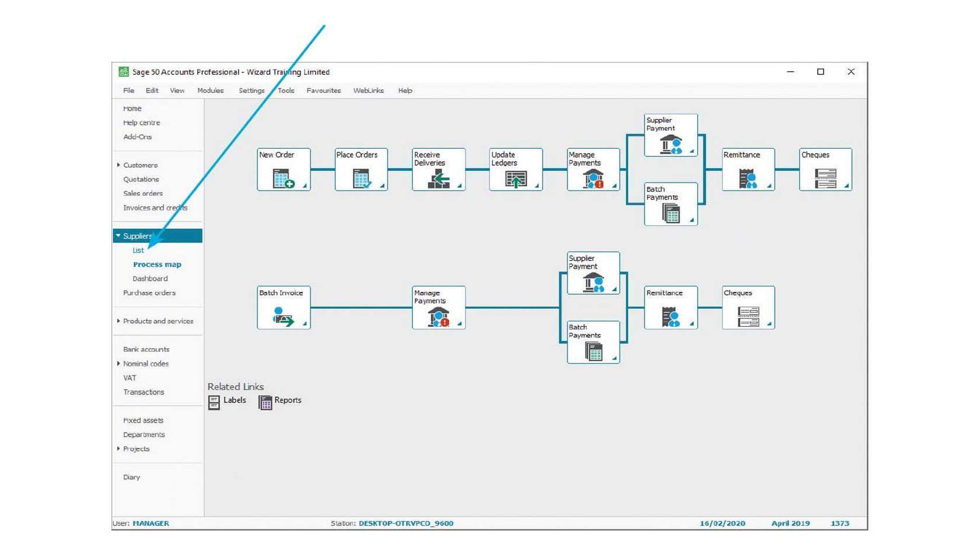
Task: Open Batch Payments in the bottom flow
Action: point(593,342)
